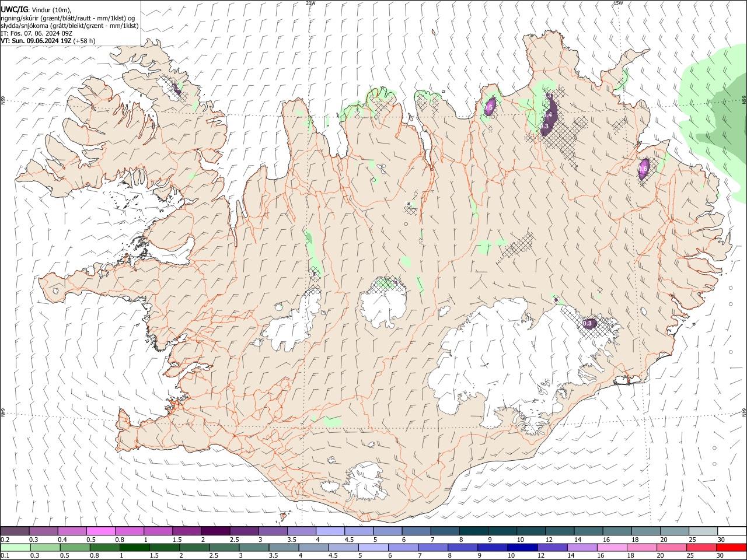Click the dark teal 8 snow swatch

473,531
